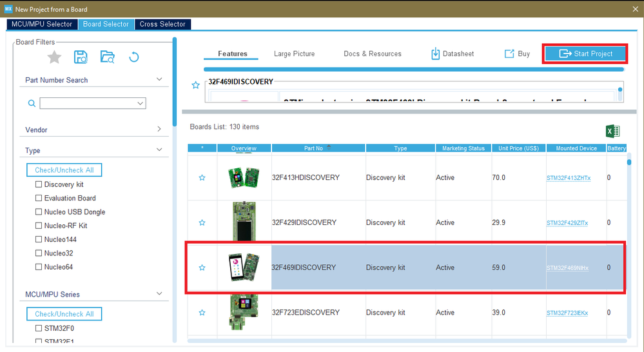Switch to MCU/MPU Selector tab
This screenshot has width=644, height=352.
coord(42,24)
